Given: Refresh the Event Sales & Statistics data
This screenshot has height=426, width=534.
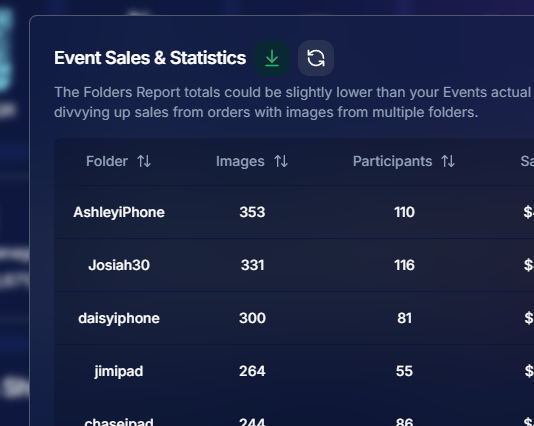Looking at the screenshot, I should click(x=316, y=58).
